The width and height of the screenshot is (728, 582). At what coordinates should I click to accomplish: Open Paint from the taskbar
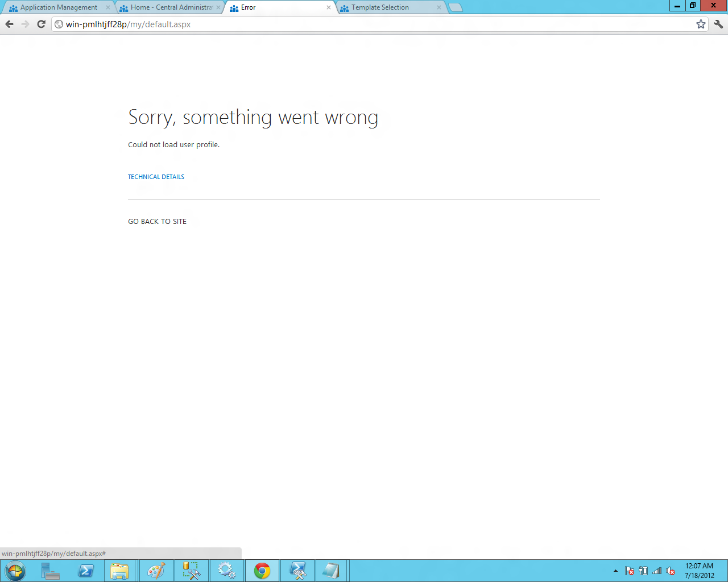[156, 570]
